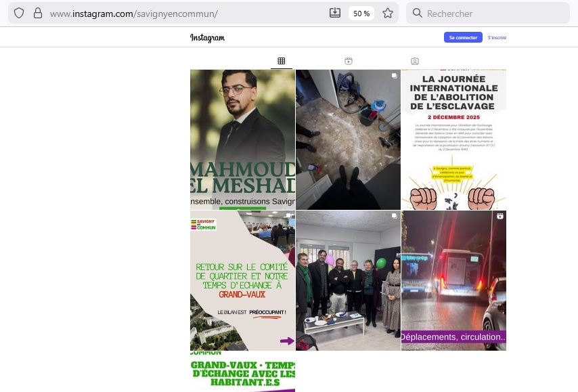Click the S'inscrire link

497,38
